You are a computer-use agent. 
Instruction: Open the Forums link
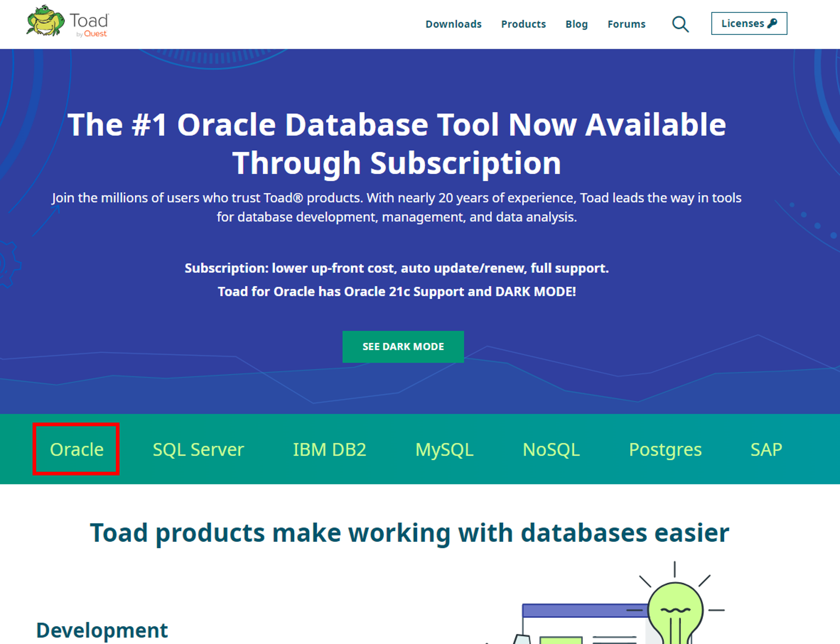tap(626, 24)
